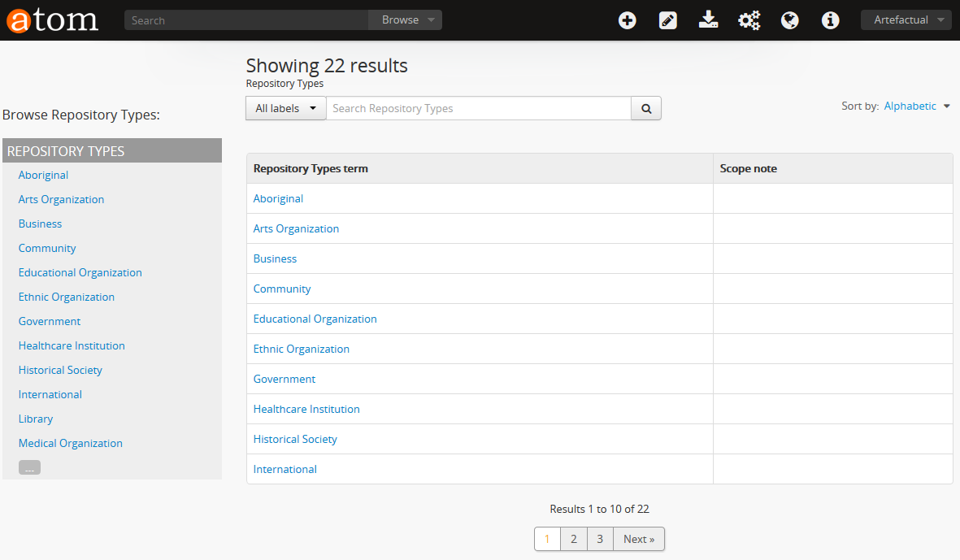Expand the Alphabetic sort-by dropdown
This screenshot has width=960, height=560.
coord(916,106)
